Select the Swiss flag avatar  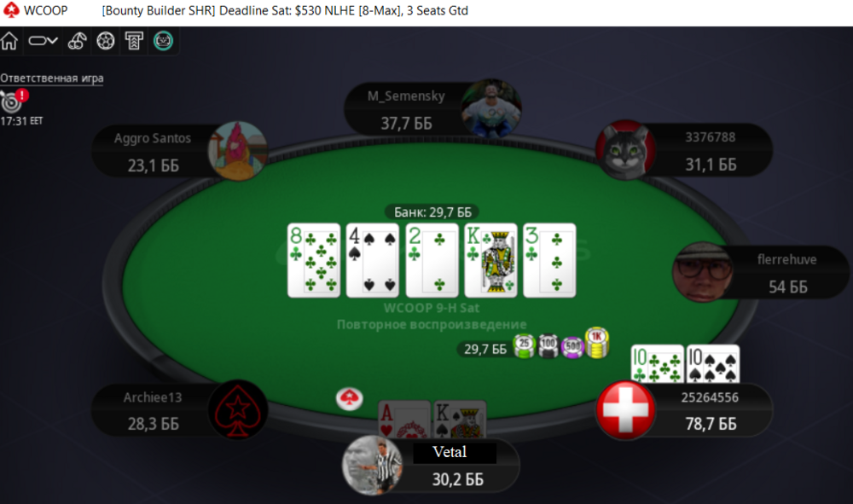click(625, 410)
